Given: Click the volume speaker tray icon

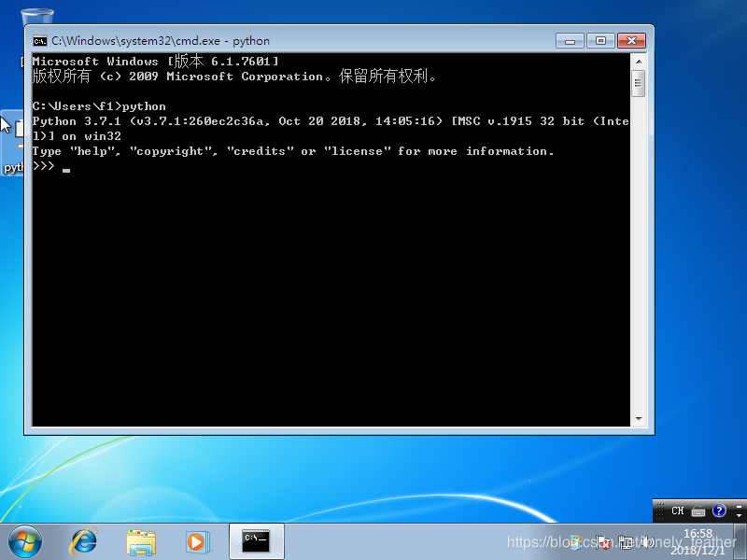Looking at the screenshot, I should tap(646, 542).
